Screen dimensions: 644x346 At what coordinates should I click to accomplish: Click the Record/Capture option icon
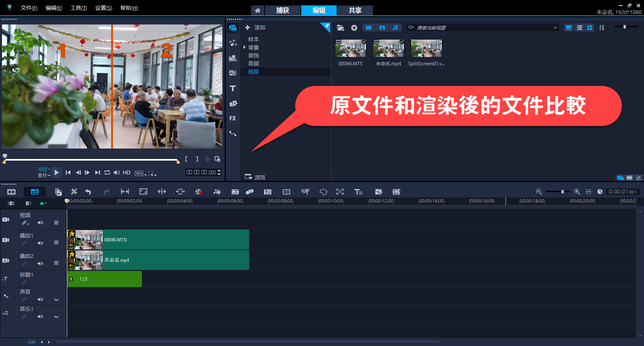(199, 192)
